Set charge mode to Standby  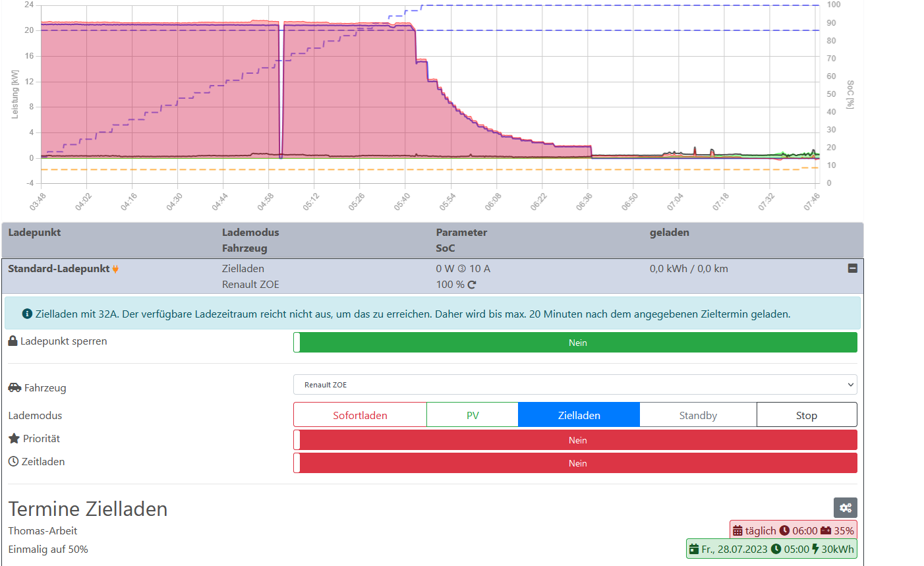698,415
